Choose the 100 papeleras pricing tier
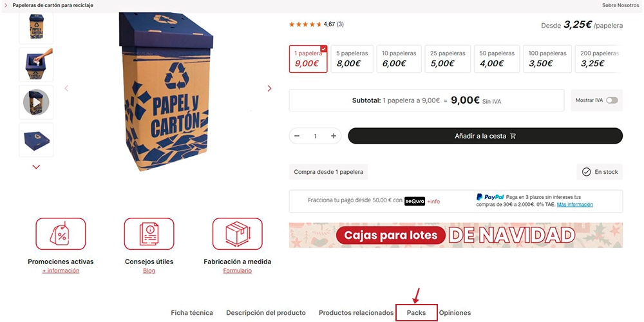Image resolution: width=644 pixels, height=322 pixels. coord(547,59)
